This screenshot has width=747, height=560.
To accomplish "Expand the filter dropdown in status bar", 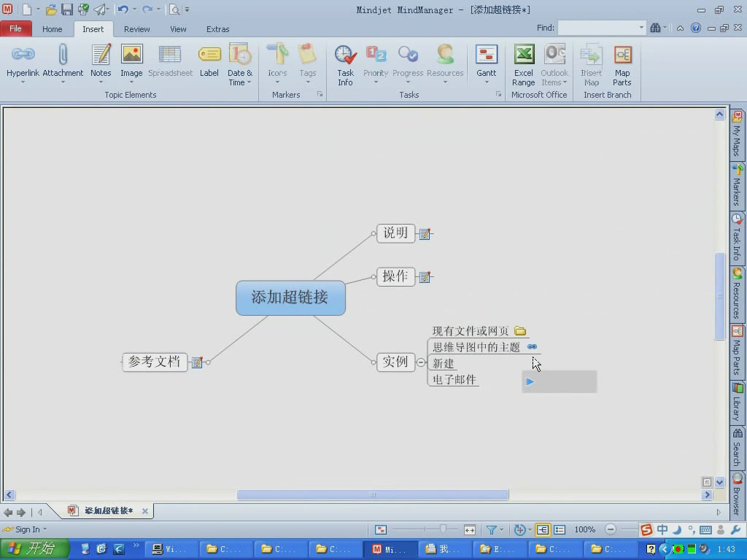I will tap(502, 529).
